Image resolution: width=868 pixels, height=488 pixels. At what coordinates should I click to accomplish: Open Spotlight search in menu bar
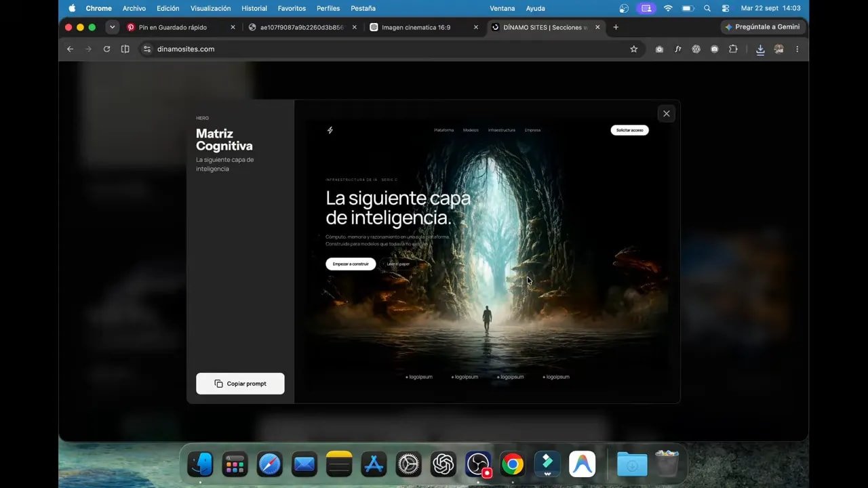(707, 8)
